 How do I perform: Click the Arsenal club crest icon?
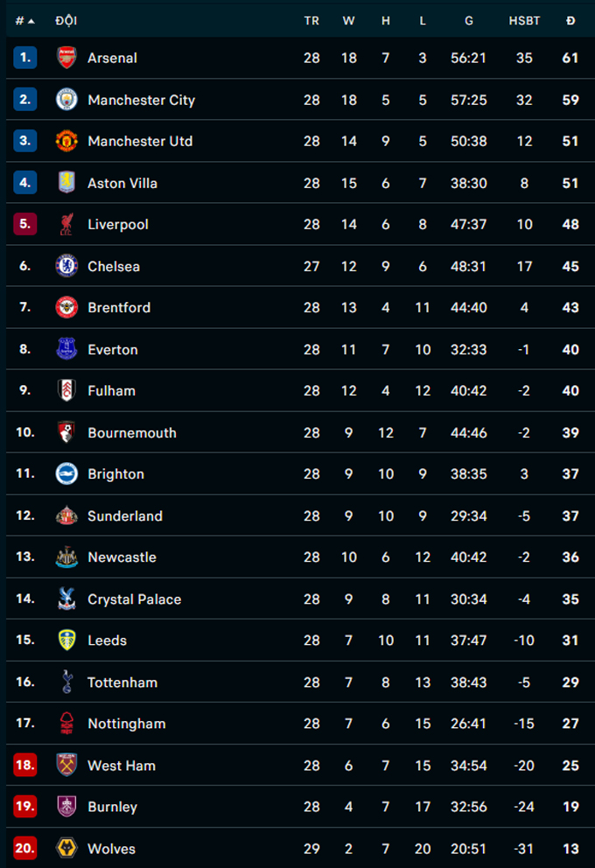tap(66, 58)
